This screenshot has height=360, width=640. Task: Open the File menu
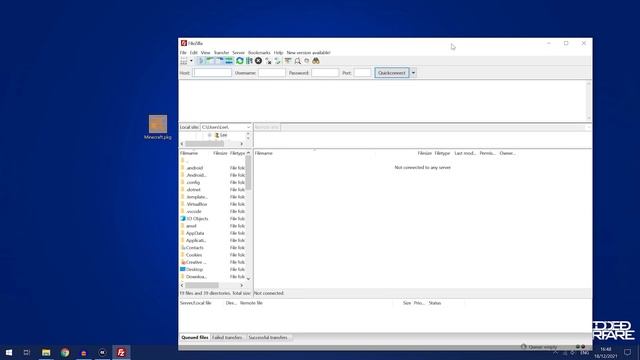pos(183,53)
